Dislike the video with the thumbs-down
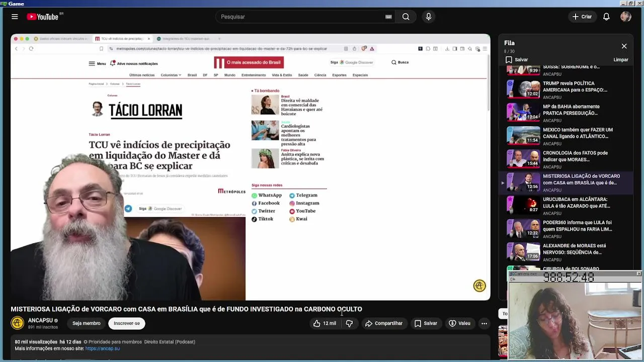The width and height of the screenshot is (644, 362). 349,323
